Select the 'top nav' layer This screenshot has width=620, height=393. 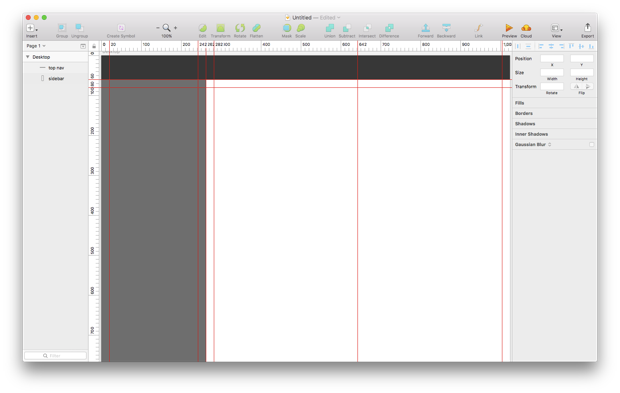coord(56,68)
